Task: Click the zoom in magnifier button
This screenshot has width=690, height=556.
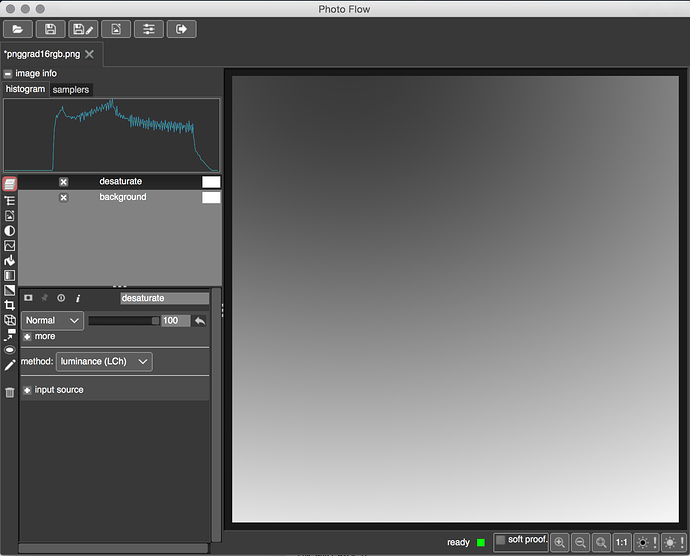Action: (560, 542)
